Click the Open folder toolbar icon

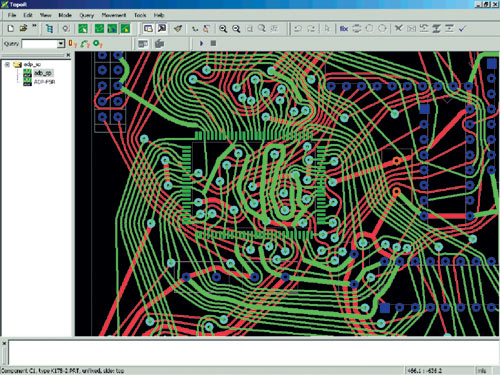point(23,28)
